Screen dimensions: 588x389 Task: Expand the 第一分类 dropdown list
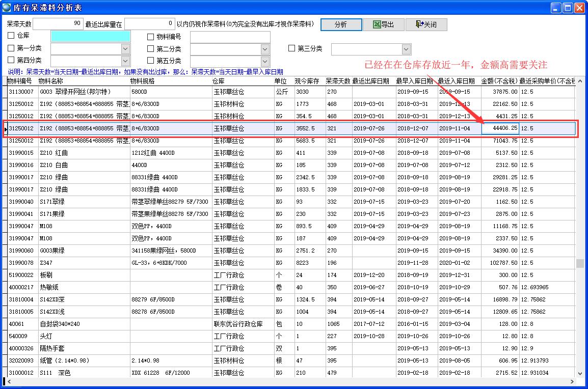pyautogui.click(x=125, y=49)
